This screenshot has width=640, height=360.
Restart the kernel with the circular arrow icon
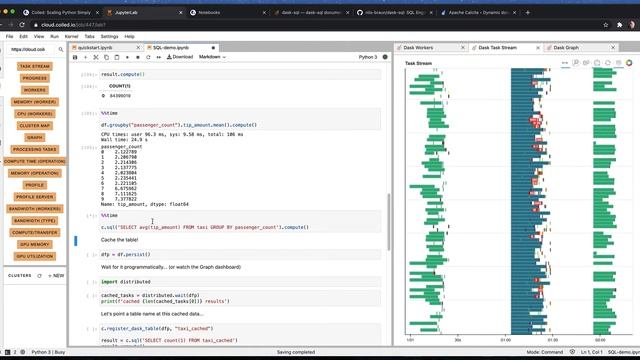pyautogui.click(x=148, y=57)
